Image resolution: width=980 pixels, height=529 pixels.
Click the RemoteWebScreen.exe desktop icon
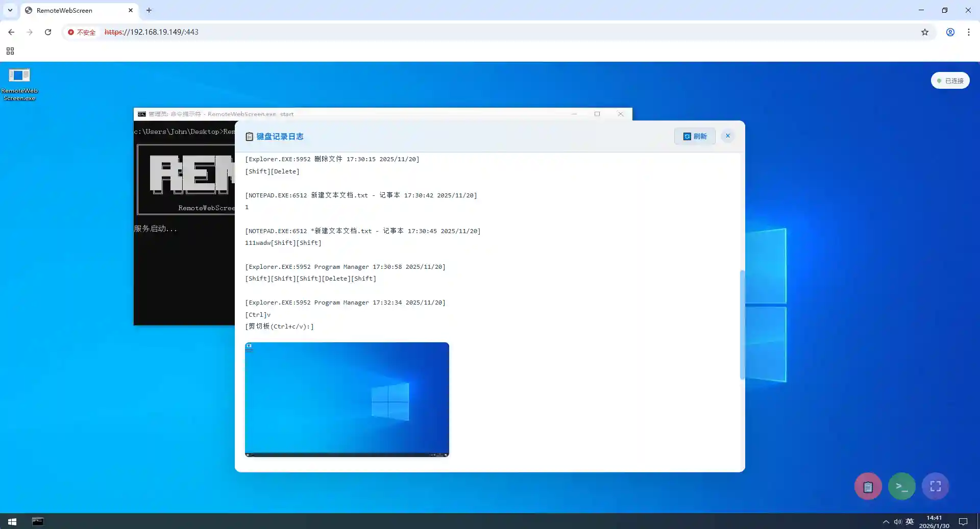pyautogui.click(x=19, y=84)
